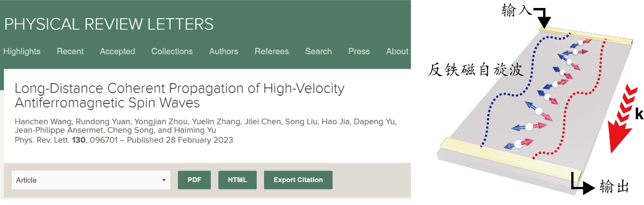
Task: Go to the Highlights menu
Action: coord(22,52)
